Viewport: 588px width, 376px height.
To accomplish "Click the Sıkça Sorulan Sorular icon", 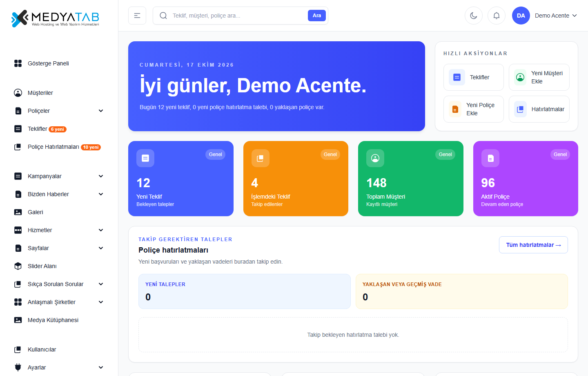I will pyautogui.click(x=18, y=284).
